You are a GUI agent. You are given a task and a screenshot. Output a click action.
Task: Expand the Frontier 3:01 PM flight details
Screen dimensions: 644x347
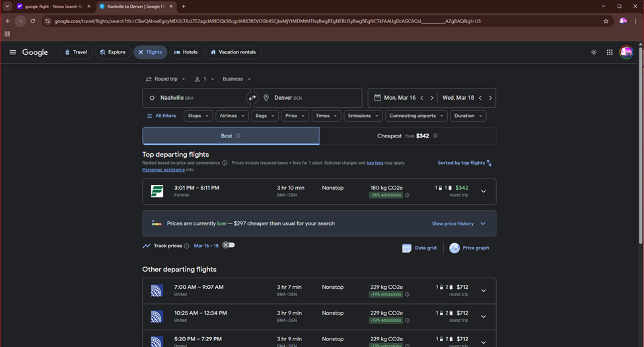(483, 192)
